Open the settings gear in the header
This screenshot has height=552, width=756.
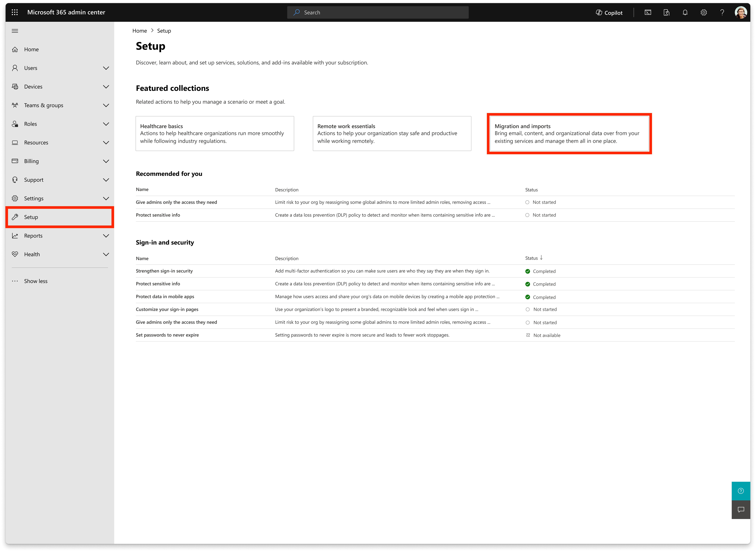(704, 12)
